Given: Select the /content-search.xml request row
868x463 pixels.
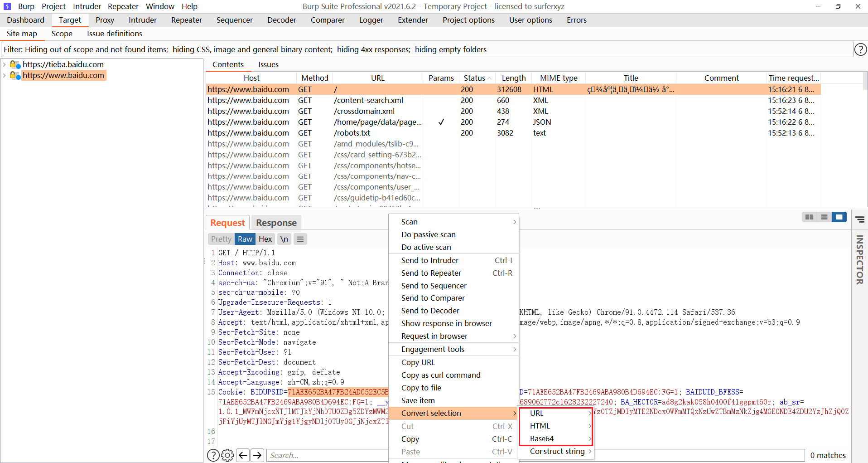Looking at the screenshot, I should coord(513,100).
